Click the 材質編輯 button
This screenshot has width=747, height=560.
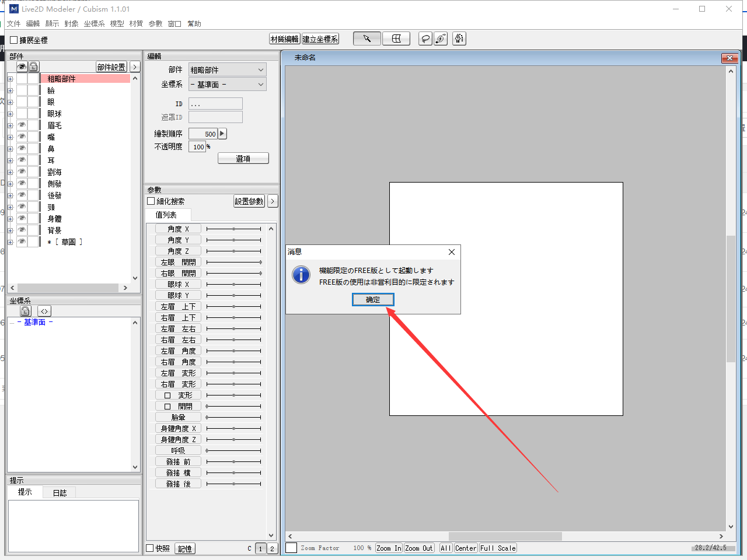pos(284,39)
